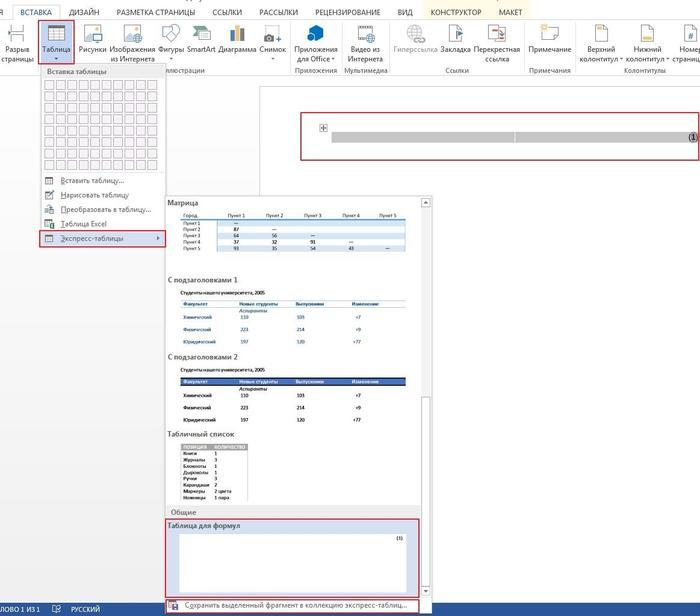The image size is (700, 616).
Task: Select the Таблица для формул gallery thumbnail
Action: (292, 561)
